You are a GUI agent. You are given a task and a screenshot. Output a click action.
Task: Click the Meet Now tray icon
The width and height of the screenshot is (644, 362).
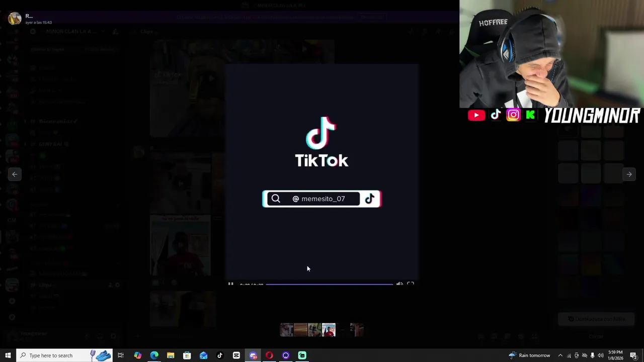click(577, 355)
